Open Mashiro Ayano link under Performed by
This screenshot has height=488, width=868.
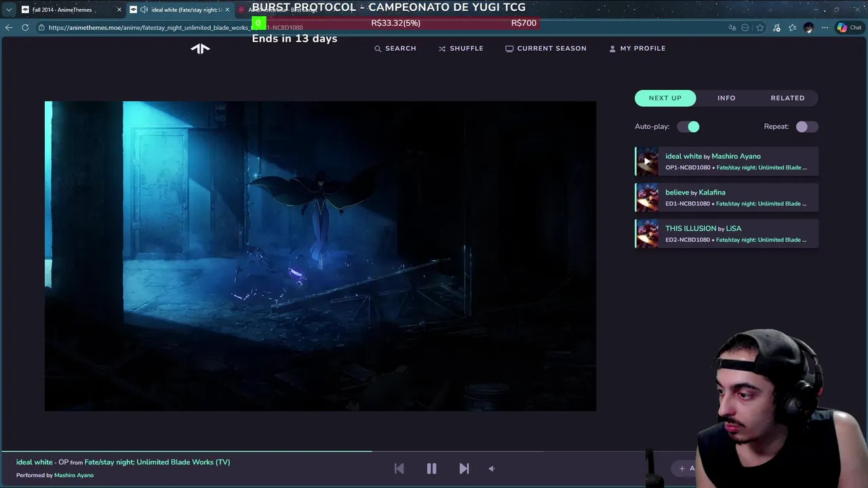coord(74,475)
